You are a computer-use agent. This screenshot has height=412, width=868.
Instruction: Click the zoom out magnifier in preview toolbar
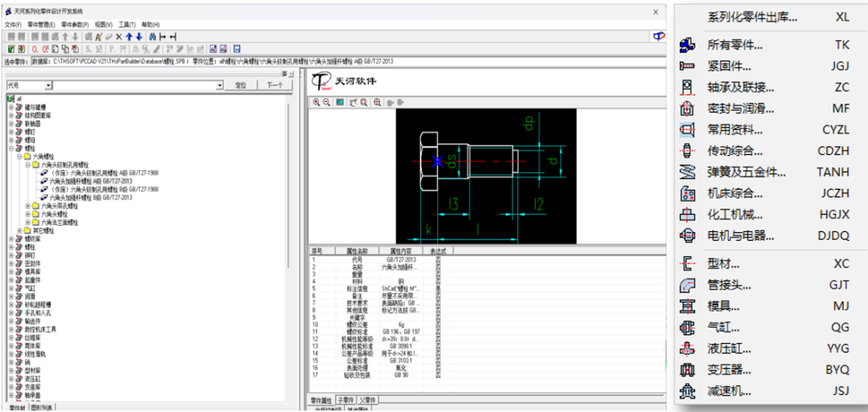tap(326, 102)
